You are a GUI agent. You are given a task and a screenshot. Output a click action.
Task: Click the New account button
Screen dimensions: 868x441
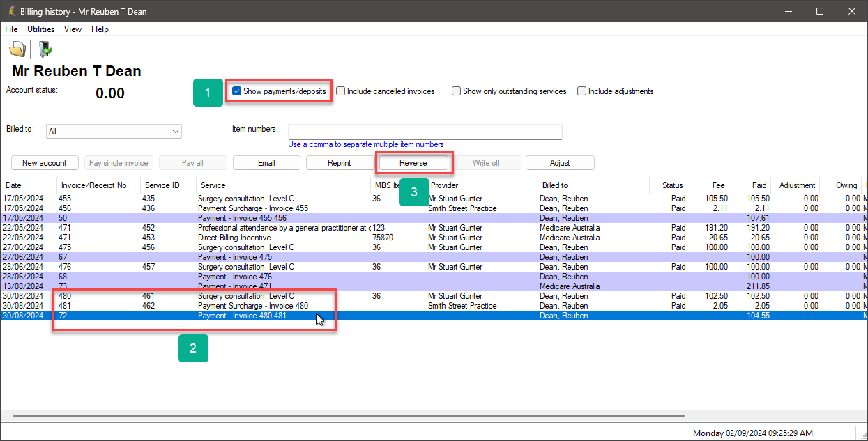[45, 163]
